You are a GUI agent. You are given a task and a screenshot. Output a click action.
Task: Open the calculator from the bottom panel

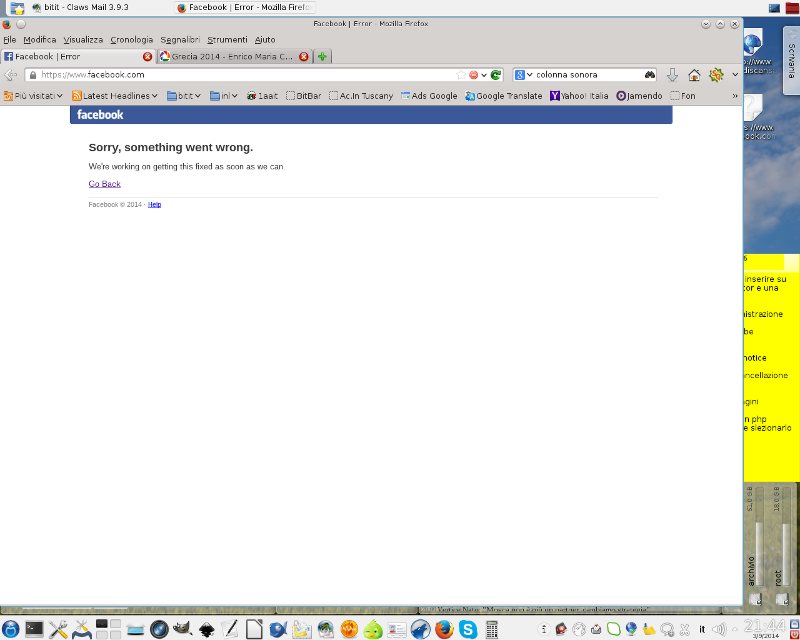click(491, 629)
